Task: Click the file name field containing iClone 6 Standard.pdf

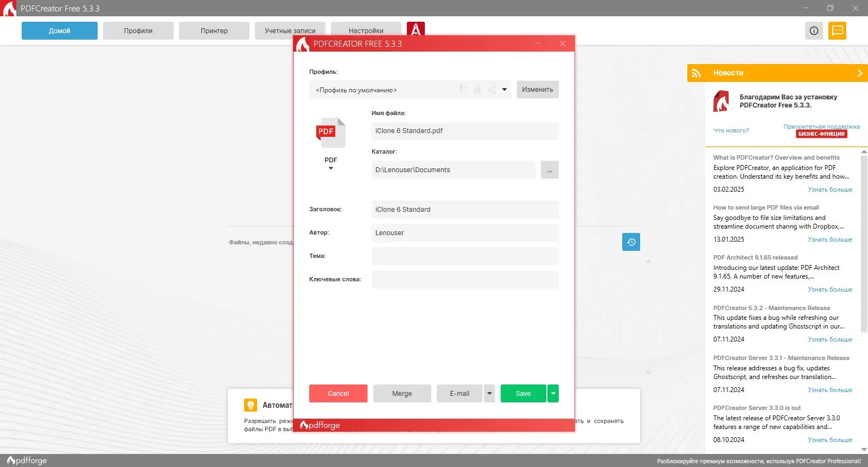Action: (465, 131)
